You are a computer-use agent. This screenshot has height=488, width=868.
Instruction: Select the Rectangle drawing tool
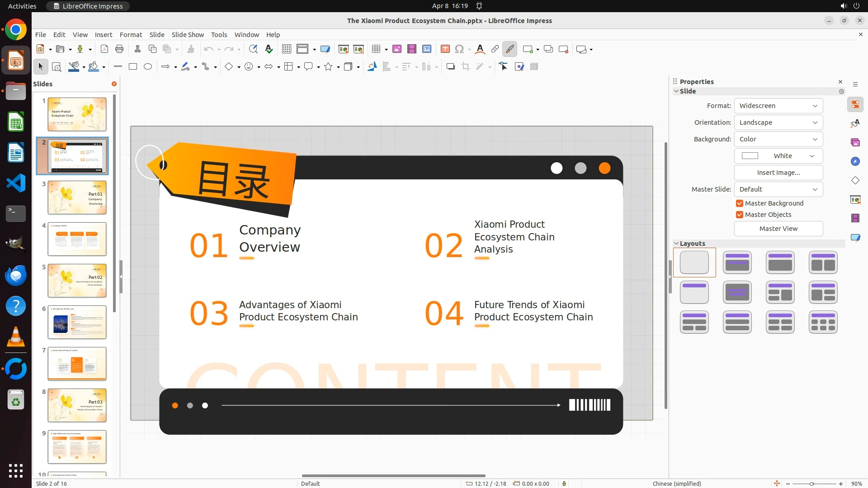pos(133,67)
